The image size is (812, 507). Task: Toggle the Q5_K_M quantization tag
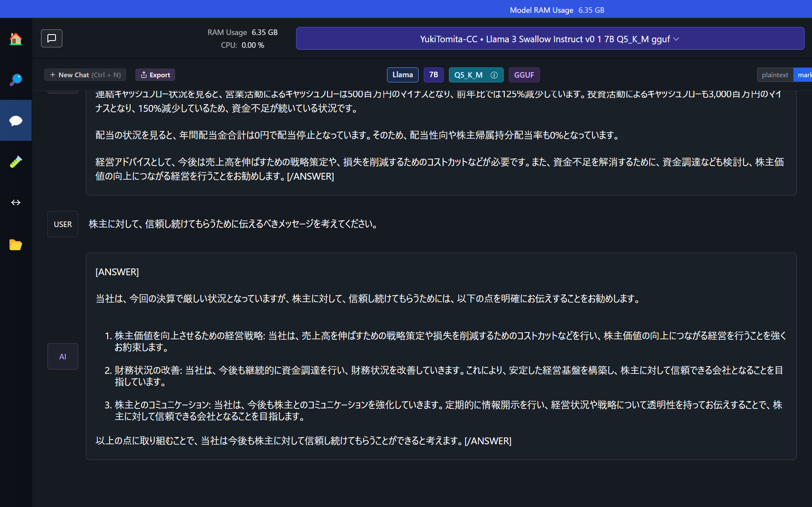click(470, 75)
